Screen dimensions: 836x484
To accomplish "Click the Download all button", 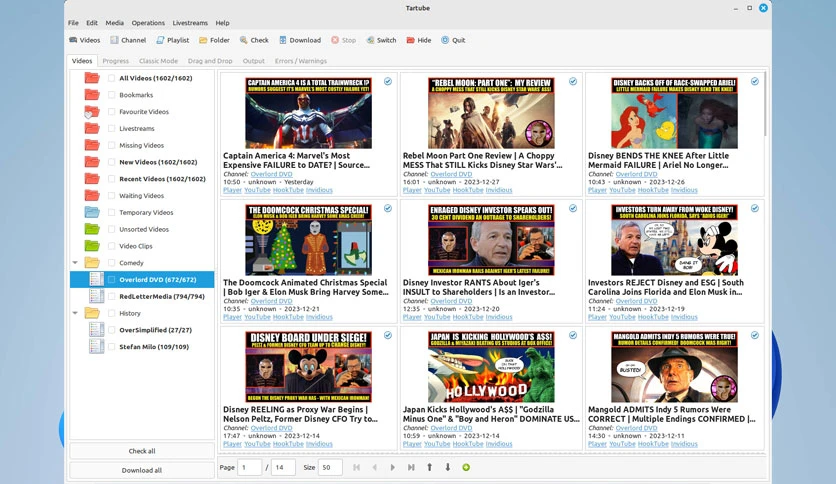I will (142, 470).
